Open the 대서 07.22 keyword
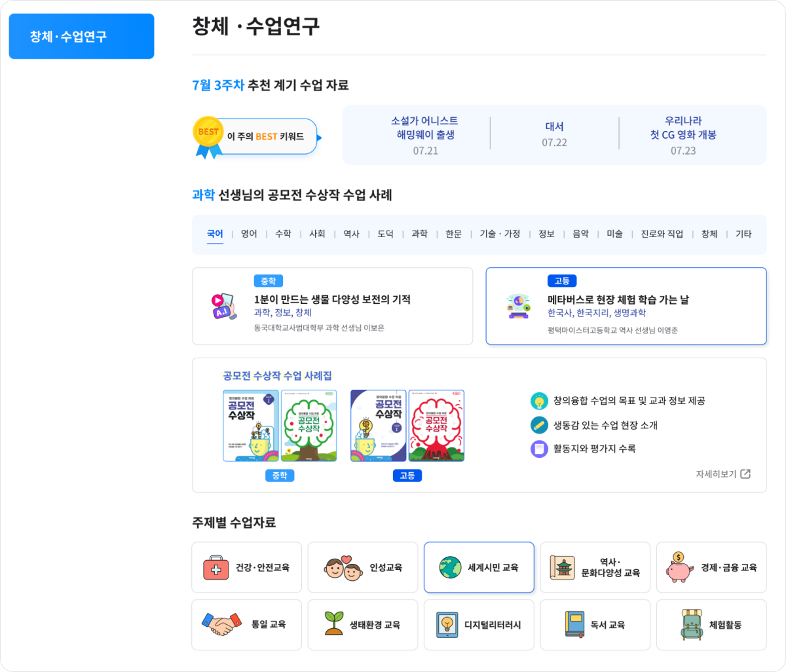786x672 pixels. tap(554, 134)
